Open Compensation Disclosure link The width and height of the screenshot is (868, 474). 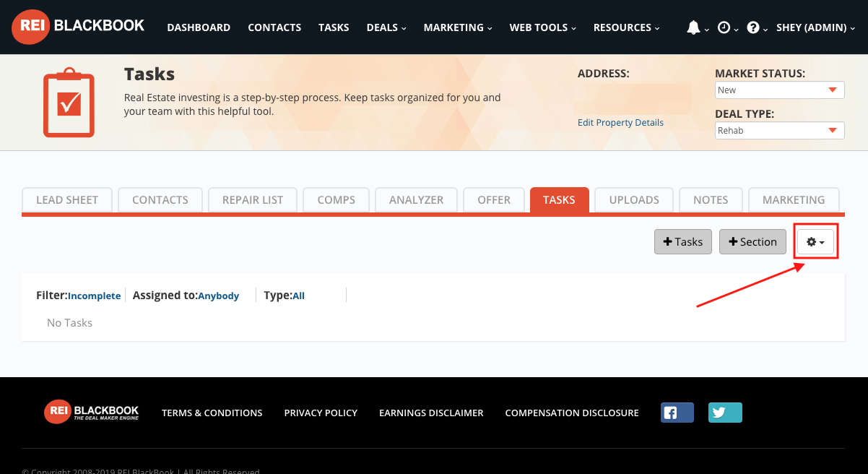572,413
